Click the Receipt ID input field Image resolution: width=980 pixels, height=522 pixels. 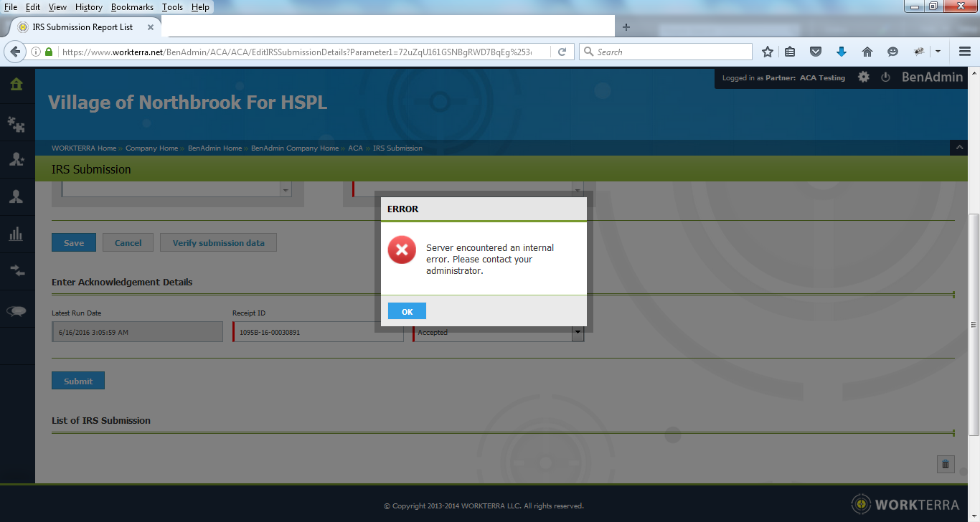coord(318,332)
